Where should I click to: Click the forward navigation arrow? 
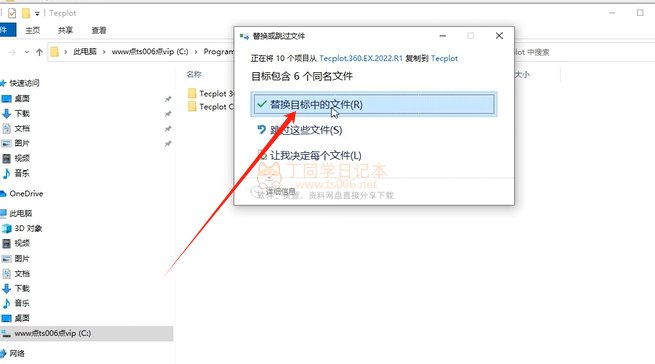12,52
